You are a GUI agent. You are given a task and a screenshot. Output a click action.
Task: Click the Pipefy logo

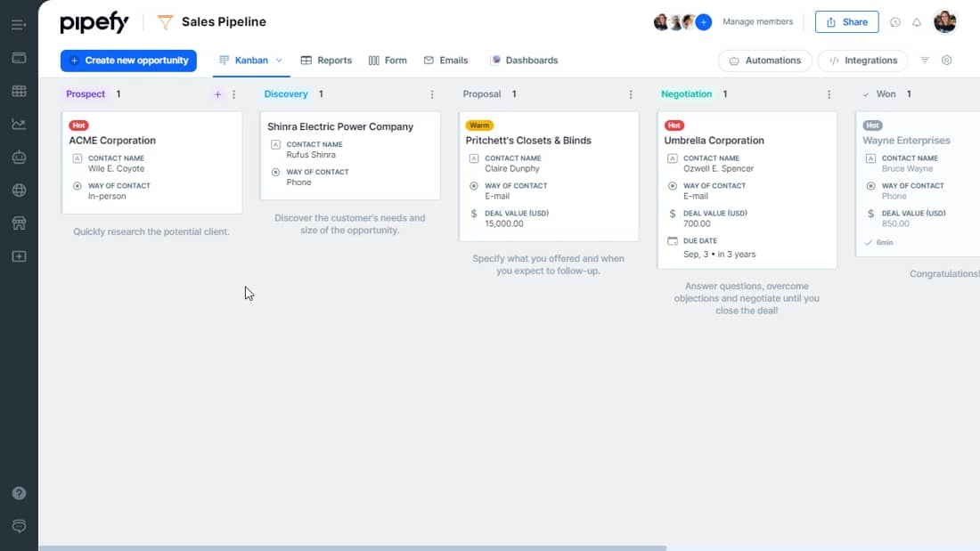tap(94, 22)
